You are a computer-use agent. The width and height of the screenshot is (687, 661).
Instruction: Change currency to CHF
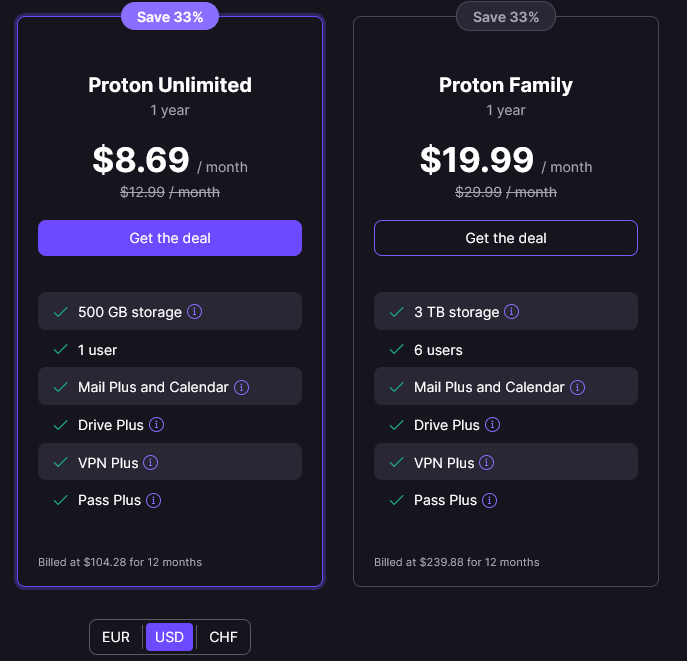[x=223, y=637]
